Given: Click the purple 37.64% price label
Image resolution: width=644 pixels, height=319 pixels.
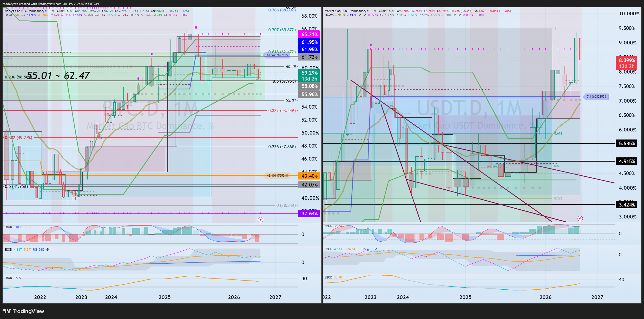Looking at the screenshot, I should pos(309,214).
